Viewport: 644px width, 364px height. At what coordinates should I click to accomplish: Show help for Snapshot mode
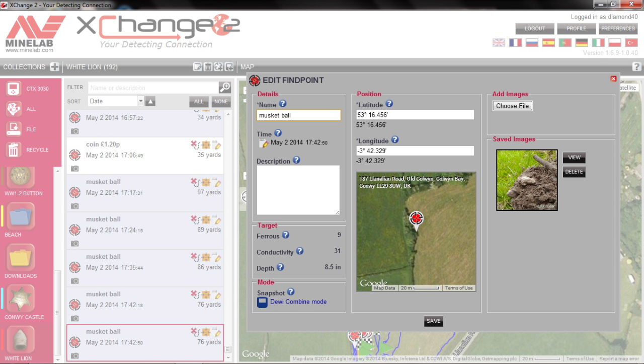click(290, 292)
